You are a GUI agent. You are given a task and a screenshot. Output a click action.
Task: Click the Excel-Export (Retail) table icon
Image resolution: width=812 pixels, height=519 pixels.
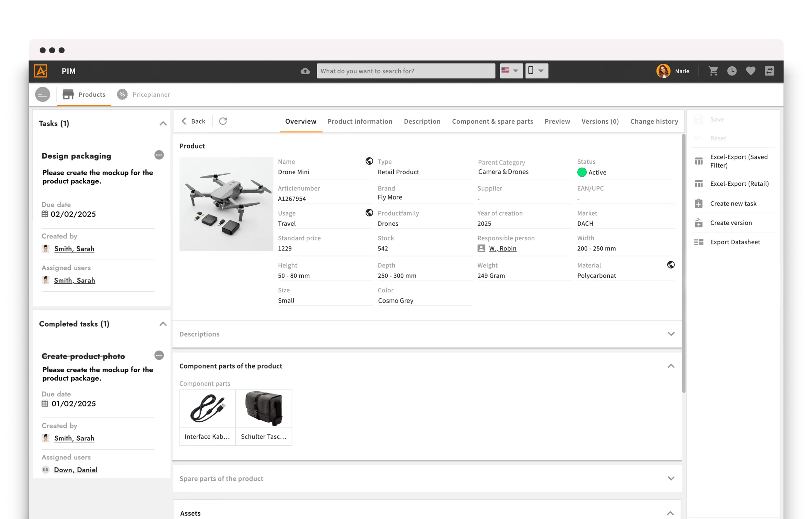[699, 184]
